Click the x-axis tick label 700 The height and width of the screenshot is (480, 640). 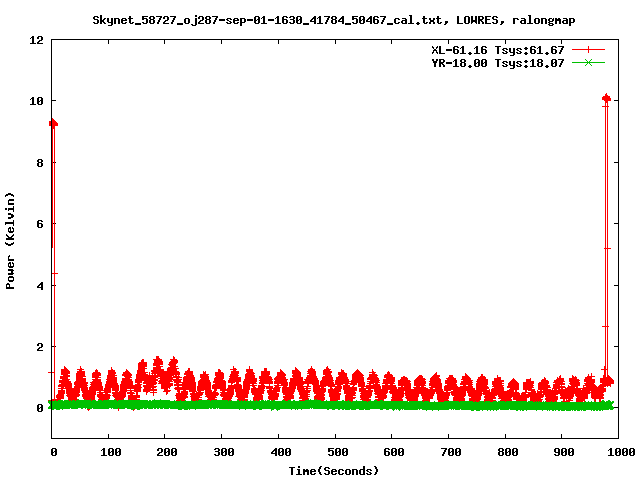(x=450, y=452)
